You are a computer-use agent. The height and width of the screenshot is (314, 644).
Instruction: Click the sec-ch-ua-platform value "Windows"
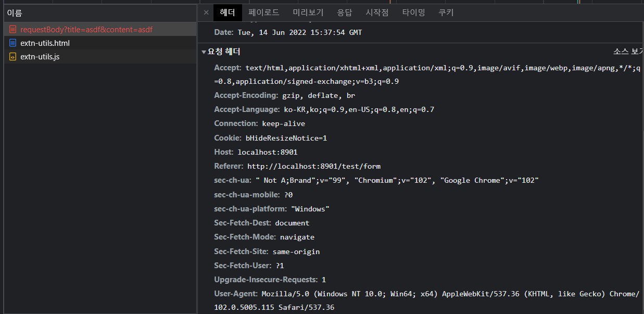310,209
